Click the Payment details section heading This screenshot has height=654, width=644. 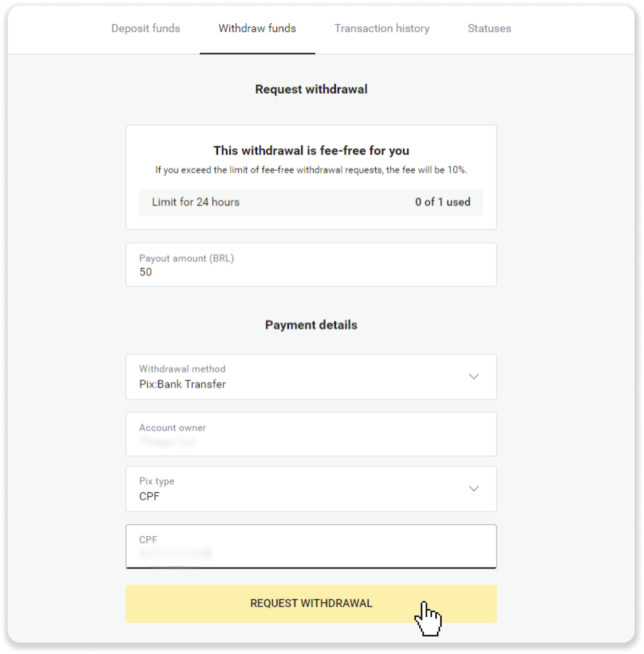tap(311, 325)
